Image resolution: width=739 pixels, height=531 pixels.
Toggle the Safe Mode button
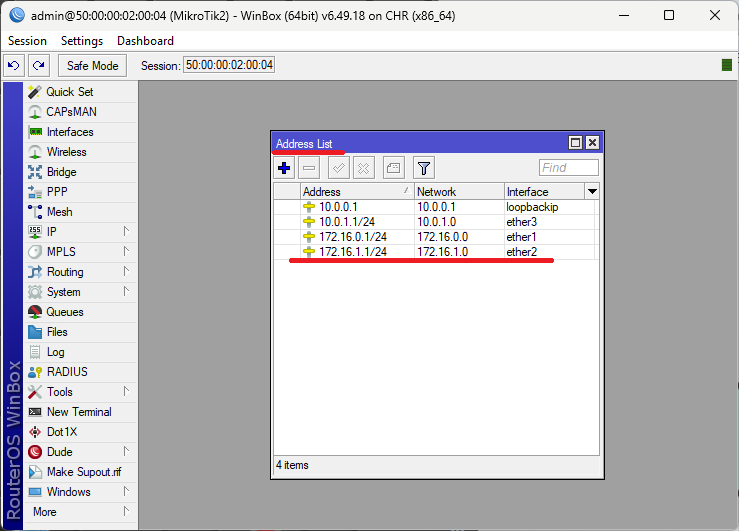92,65
